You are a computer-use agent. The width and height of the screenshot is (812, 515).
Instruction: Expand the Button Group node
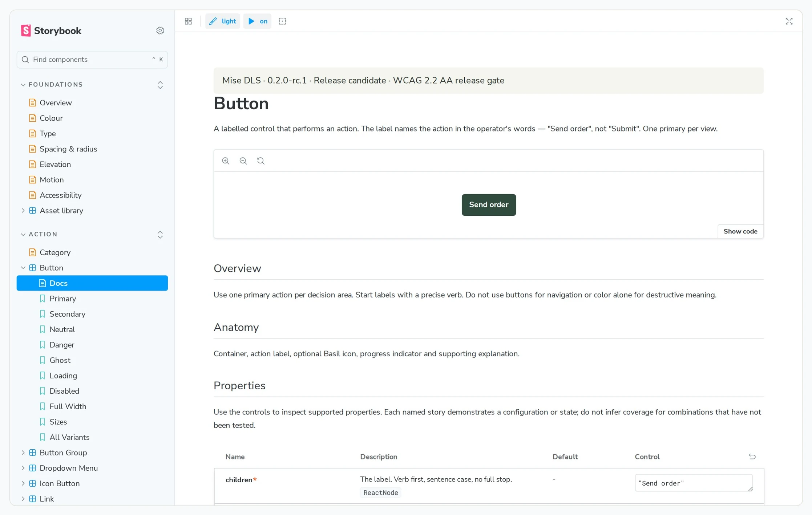click(23, 453)
